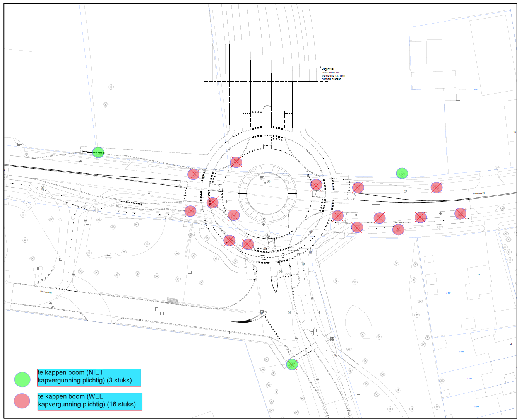The height and width of the screenshot is (420, 519).
Task: Click the house number '39' label
Action: pyautogui.click(x=515, y=132)
